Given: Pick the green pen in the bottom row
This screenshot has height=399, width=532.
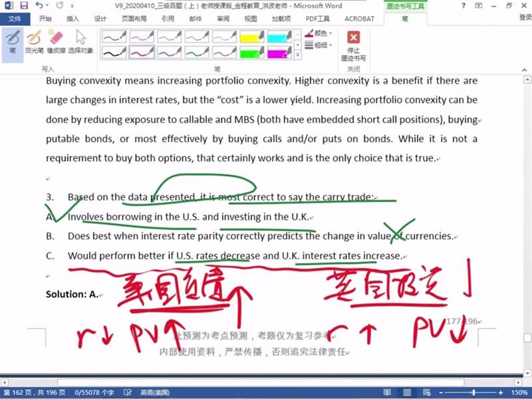Looking at the screenshot, I should [197, 53].
